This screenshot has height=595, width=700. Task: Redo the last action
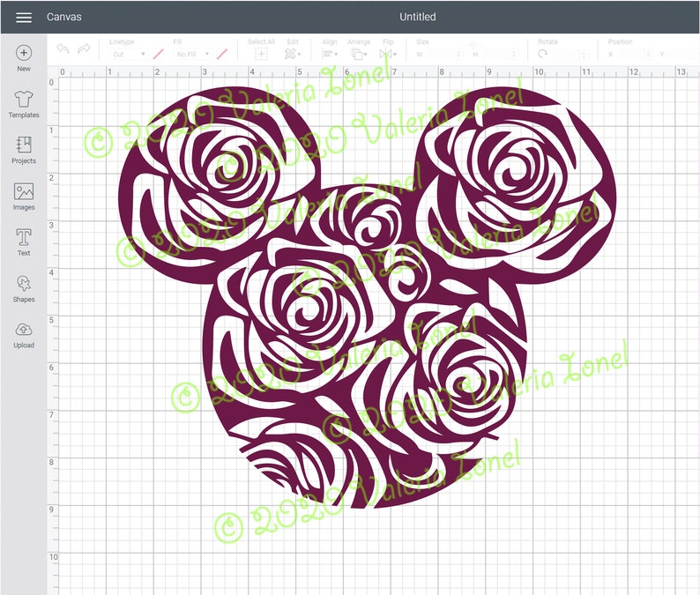point(84,48)
